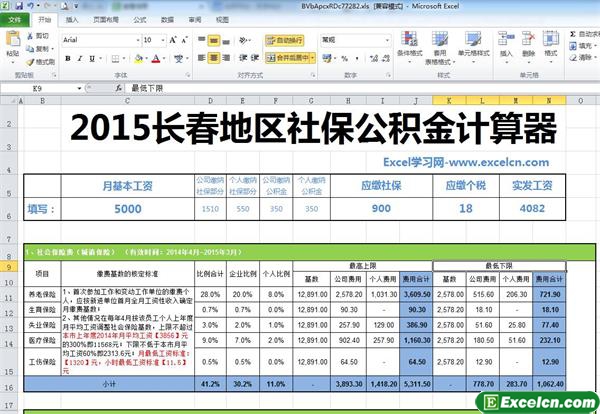This screenshot has width=600, height=414.
Task: Open Conditional Formatting (条件格式)
Action: (409, 46)
